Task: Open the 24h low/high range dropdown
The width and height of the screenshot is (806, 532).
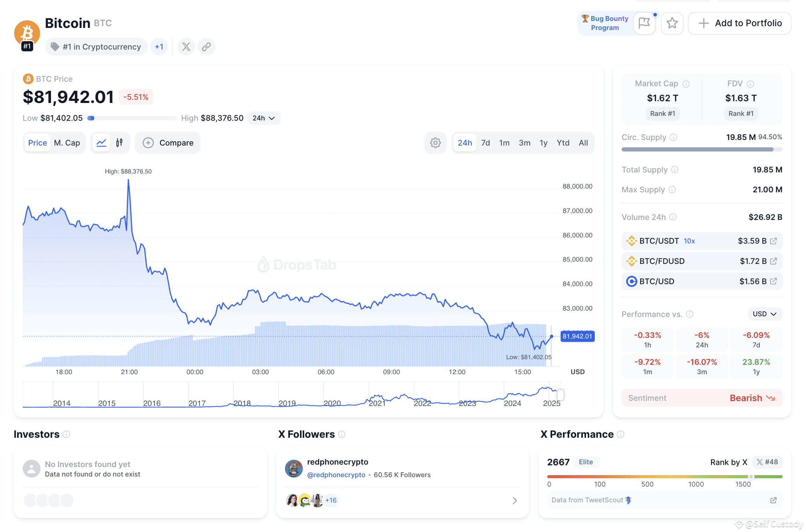Action: [264, 118]
